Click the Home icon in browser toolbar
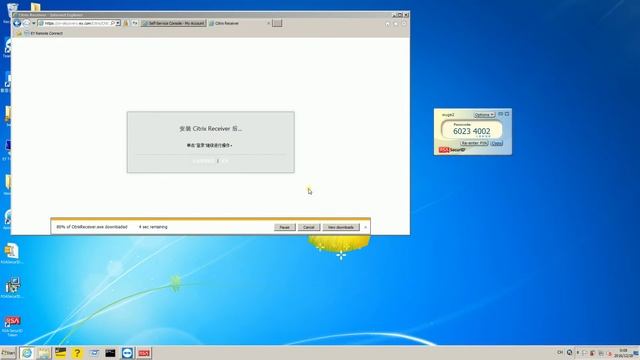This screenshot has height=360, width=640. coord(387,24)
